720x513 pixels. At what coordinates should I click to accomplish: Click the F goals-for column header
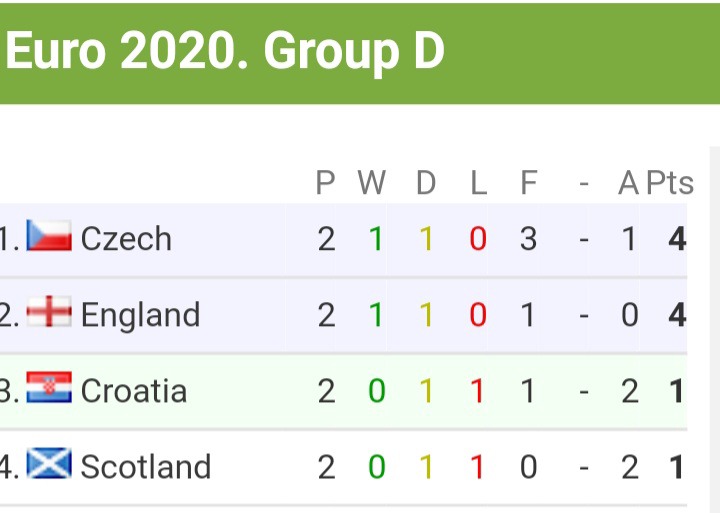pyautogui.click(x=529, y=183)
